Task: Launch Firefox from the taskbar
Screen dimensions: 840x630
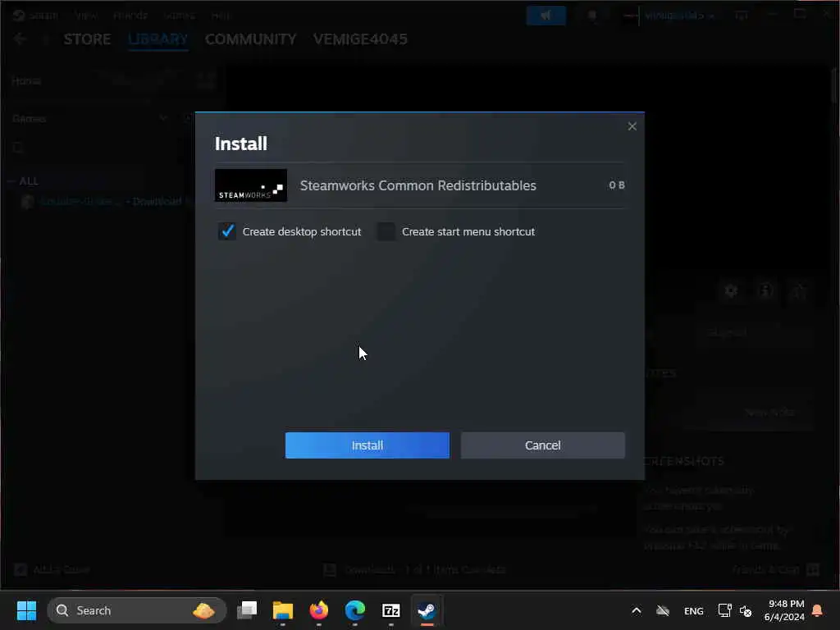Action: [319, 610]
